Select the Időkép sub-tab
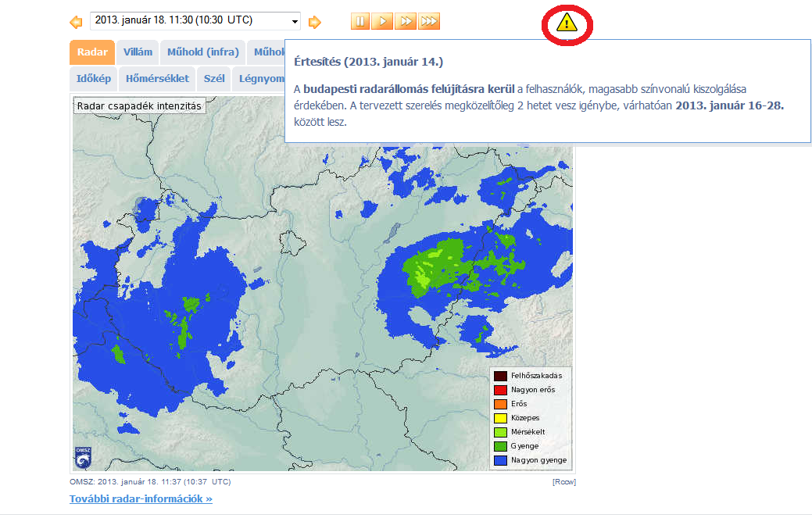The height and width of the screenshot is (518, 812). [94, 79]
